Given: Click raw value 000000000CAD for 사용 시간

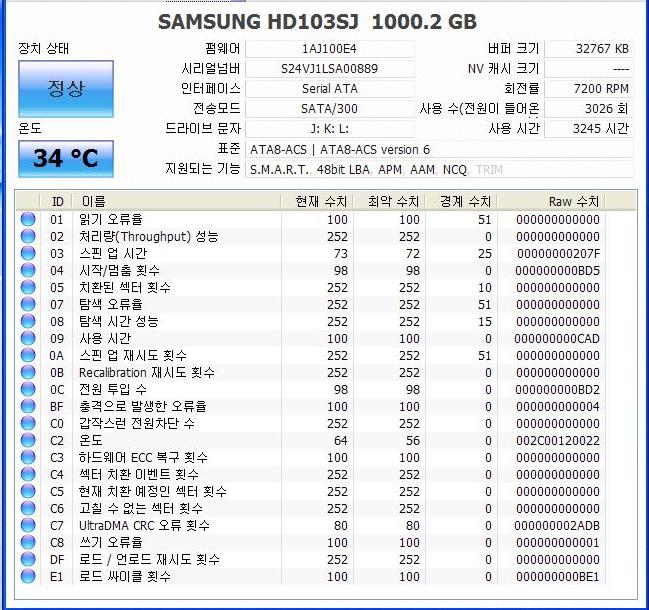Looking at the screenshot, I should [557, 339].
